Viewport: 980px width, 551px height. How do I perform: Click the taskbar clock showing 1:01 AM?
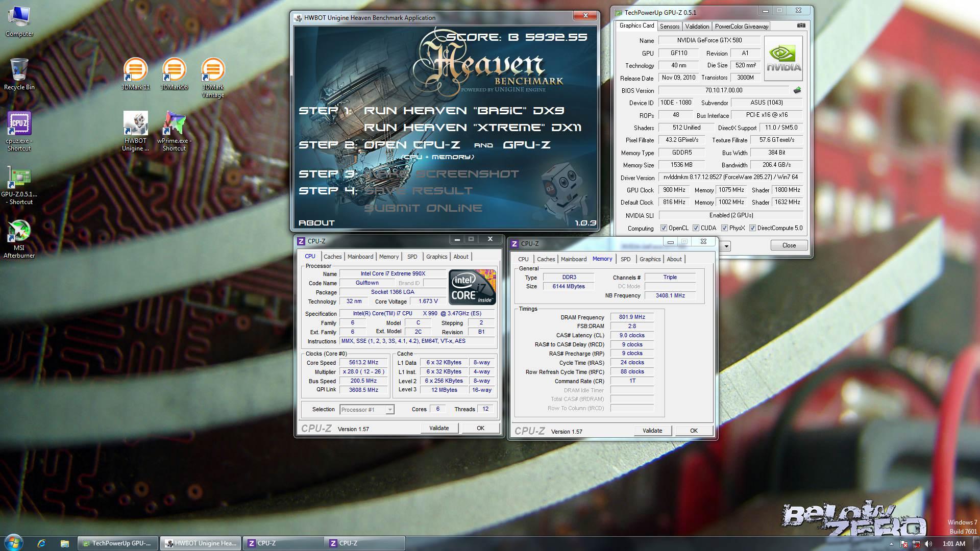[x=953, y=544]
